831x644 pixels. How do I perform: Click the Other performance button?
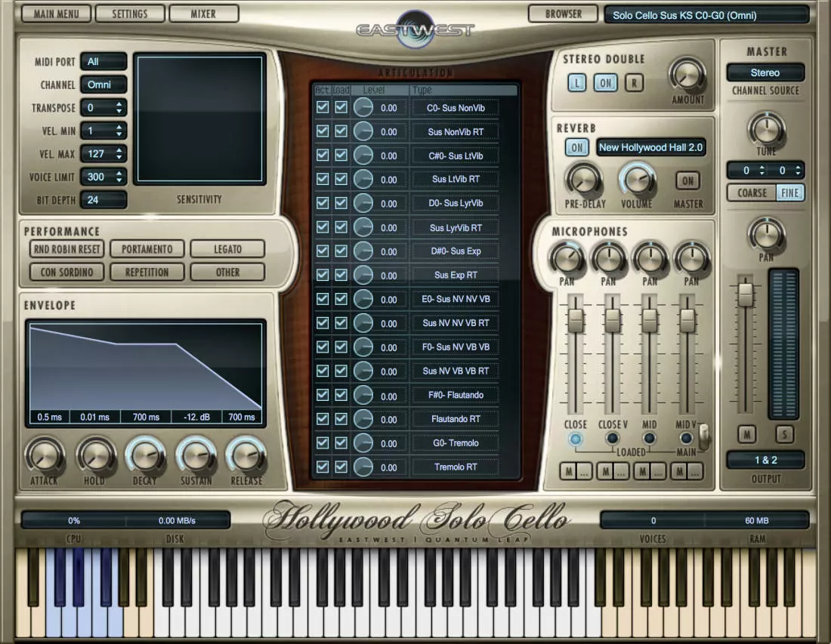point(227,273)
